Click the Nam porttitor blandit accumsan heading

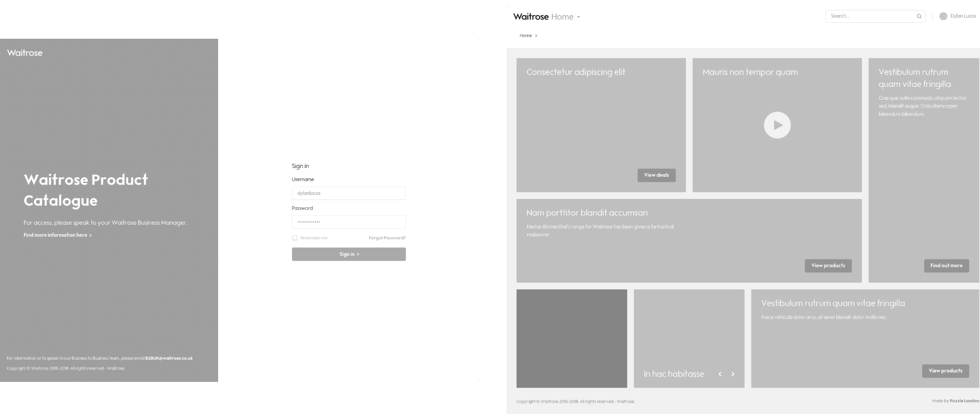[587, 213]
